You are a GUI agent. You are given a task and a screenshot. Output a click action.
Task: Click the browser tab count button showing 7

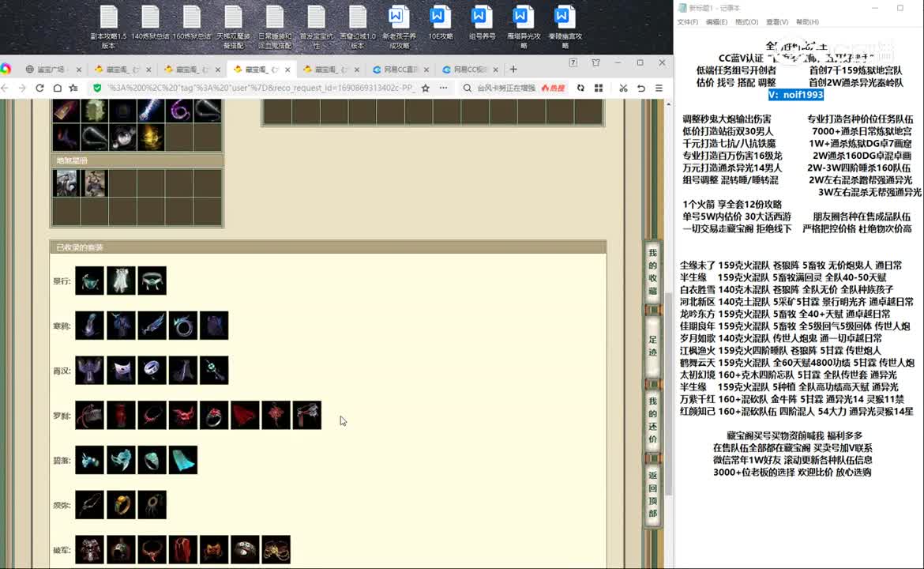[x=573, y=62]
